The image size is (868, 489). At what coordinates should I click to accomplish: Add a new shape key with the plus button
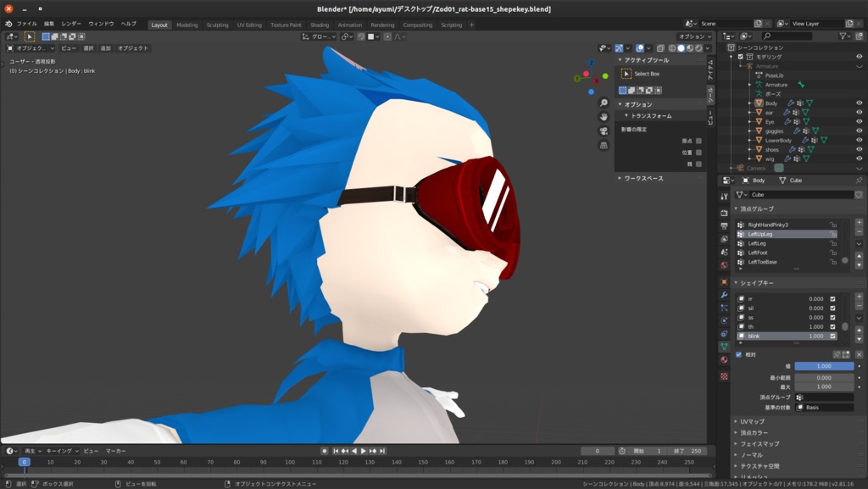tap(859, 296)
